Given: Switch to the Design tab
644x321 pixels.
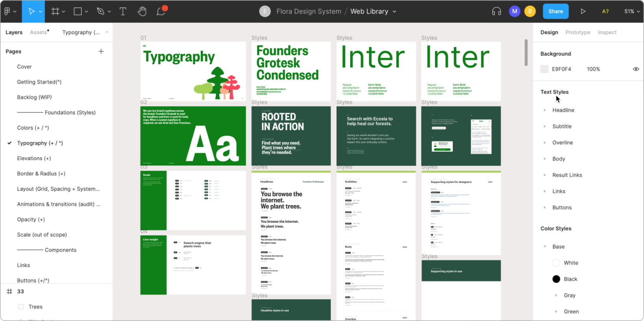Looking at the screenshot, I should click(549, 32).
